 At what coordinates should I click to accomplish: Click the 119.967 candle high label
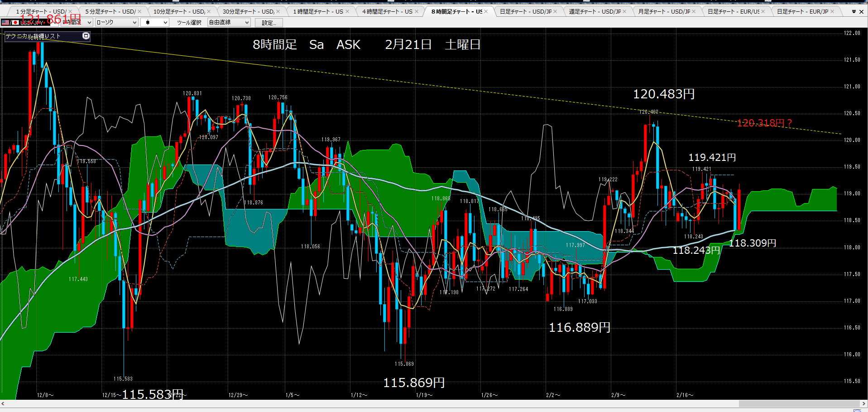coord(331,140)
